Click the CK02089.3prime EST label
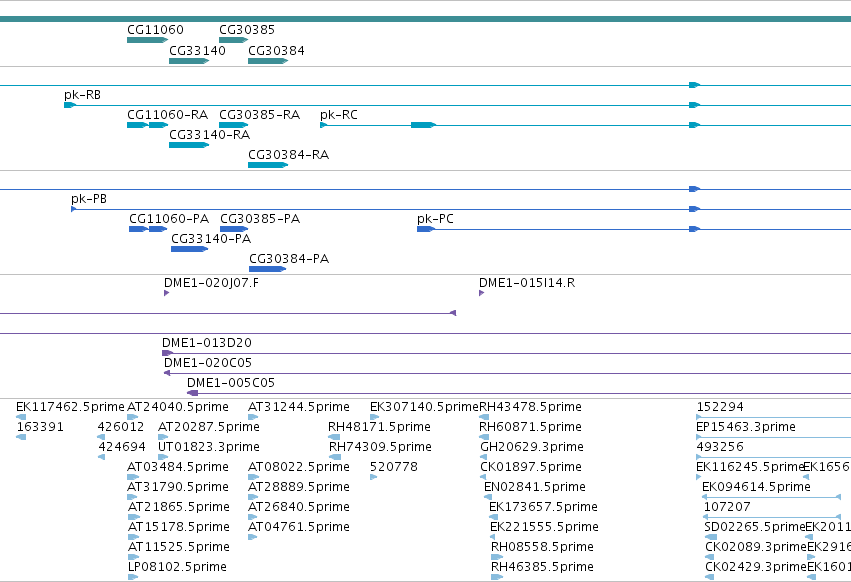Image resolution: width=851 pixels, height=582 pixels. coord(755,548)
